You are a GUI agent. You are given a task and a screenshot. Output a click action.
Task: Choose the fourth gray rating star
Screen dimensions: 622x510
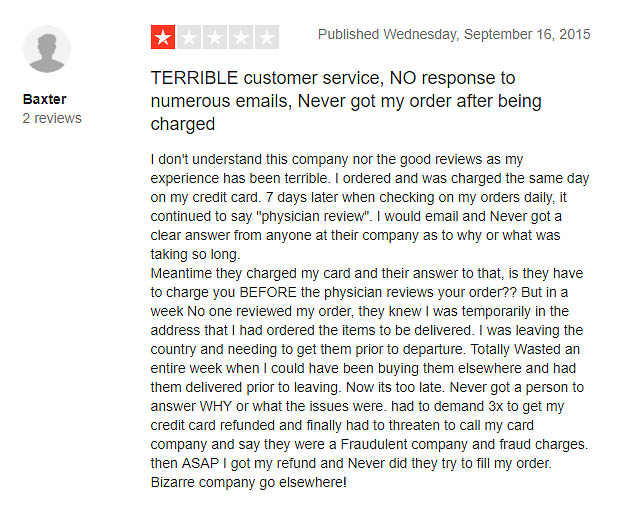pyautogui.click(x=241, y=37)
